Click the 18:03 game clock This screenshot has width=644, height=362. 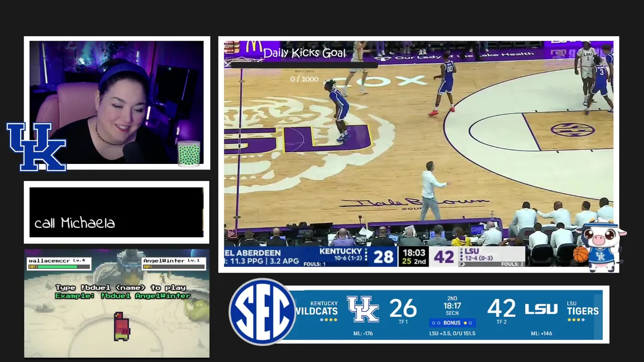[414, 253]
